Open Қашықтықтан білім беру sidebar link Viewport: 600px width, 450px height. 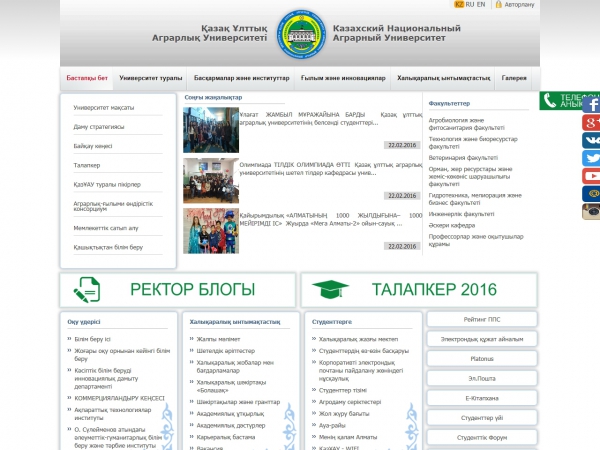tap(108, 247)
